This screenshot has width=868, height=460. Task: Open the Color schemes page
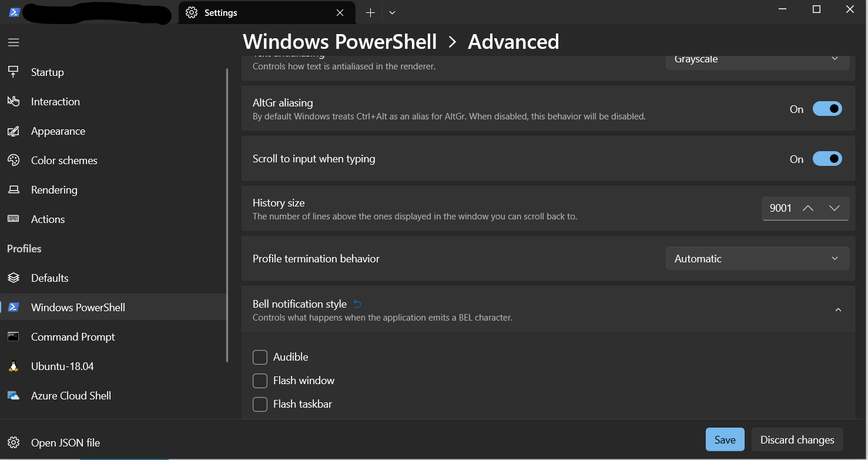click(x=64, y=160)
